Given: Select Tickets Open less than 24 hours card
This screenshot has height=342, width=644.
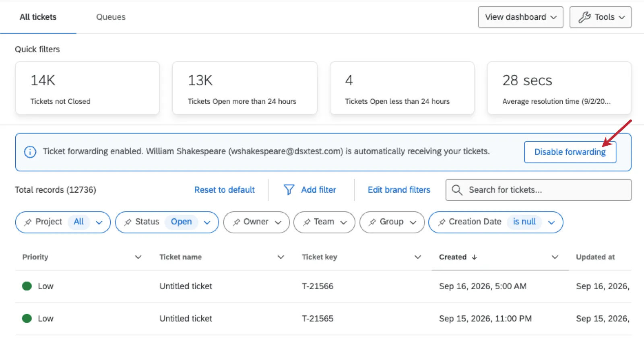Looking at the screenshot, I should (402, 88).
